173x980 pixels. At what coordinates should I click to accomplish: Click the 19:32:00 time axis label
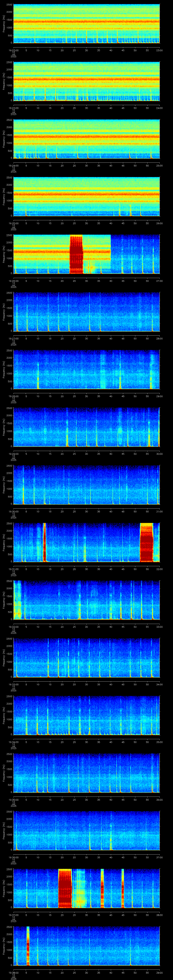13,627
